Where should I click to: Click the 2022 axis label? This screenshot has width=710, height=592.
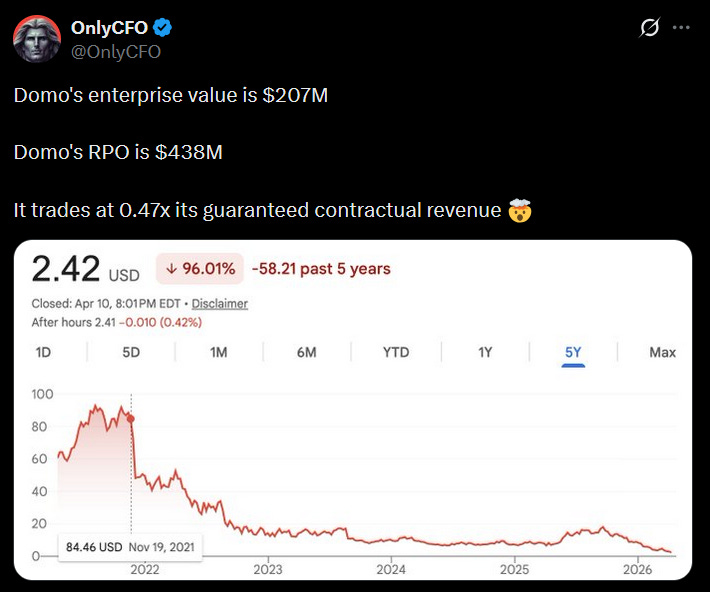145,569
